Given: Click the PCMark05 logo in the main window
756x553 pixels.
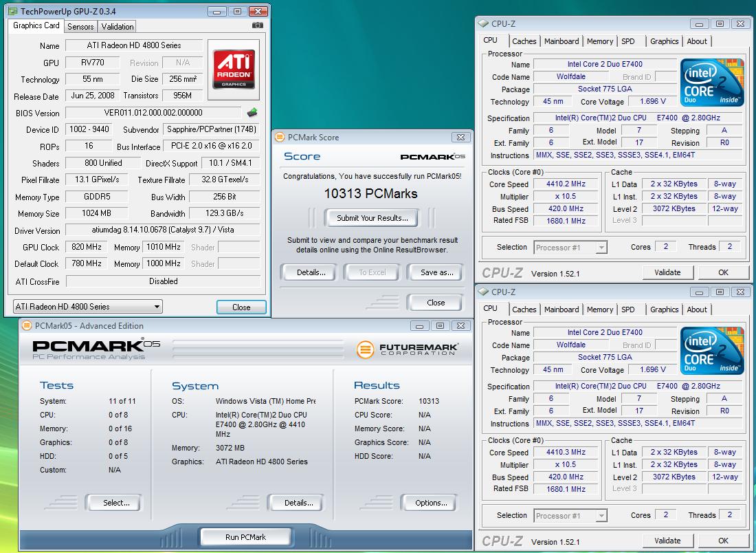Looking at the screenshot, I should pyautogui.click(x=96, y=349).
